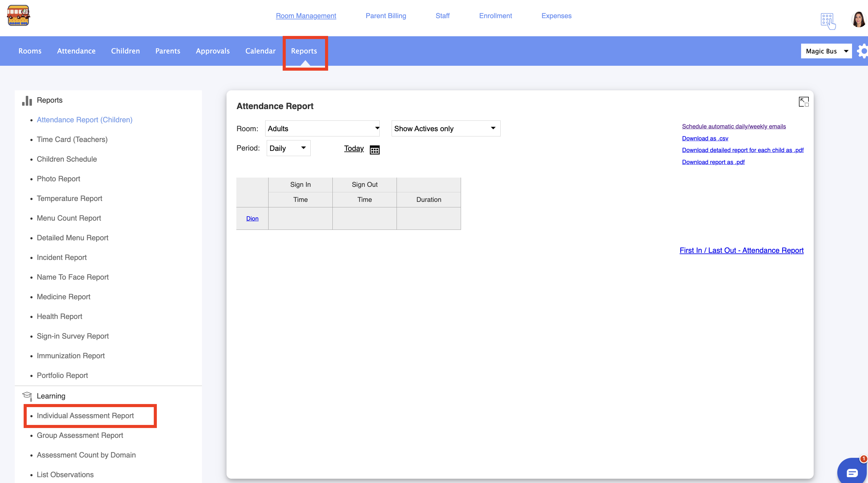Open the keypad check-in icon
This screenshot has width=868, height=483.
tap(828, 21)
